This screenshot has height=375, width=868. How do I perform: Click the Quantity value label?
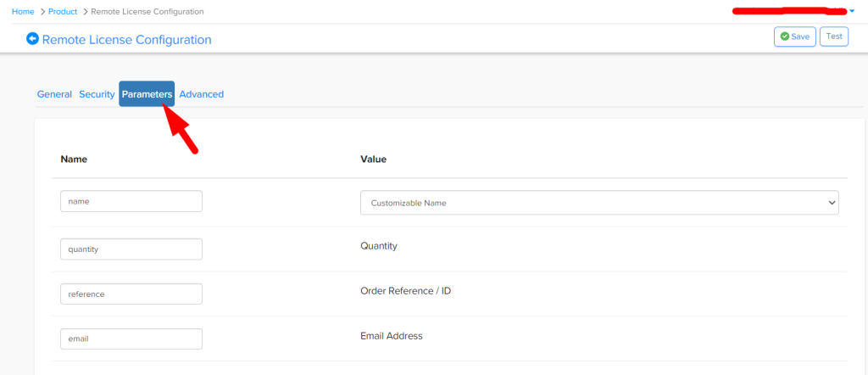pos(379,246)
